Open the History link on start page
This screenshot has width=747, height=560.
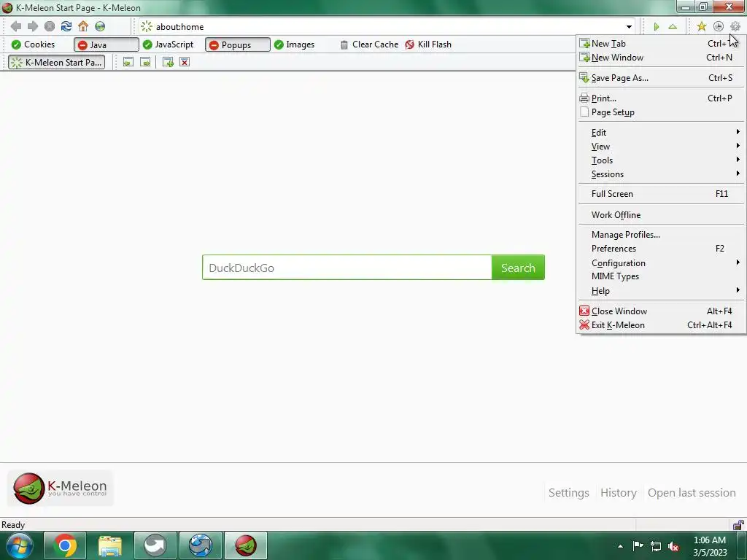coord(619,492)
